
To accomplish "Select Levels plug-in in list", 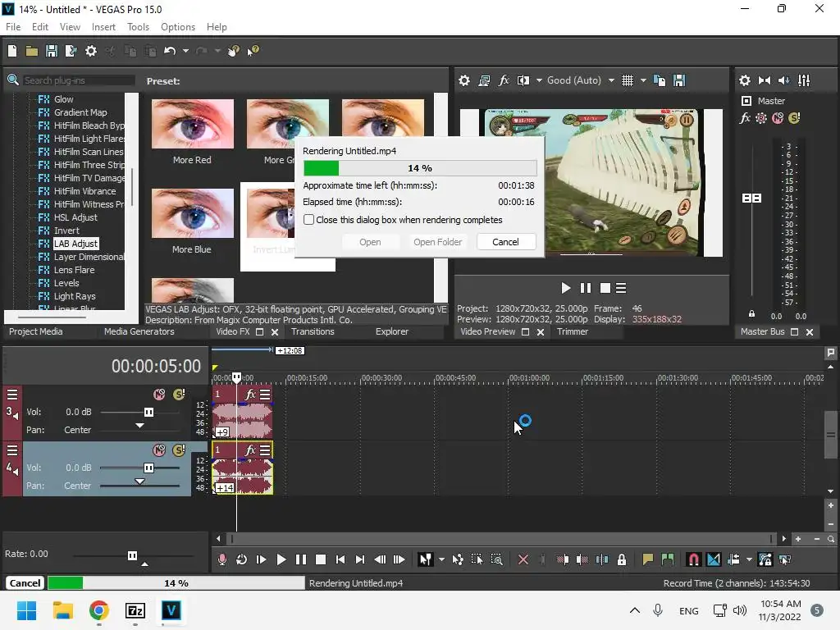I will click(x=66, y=283).
